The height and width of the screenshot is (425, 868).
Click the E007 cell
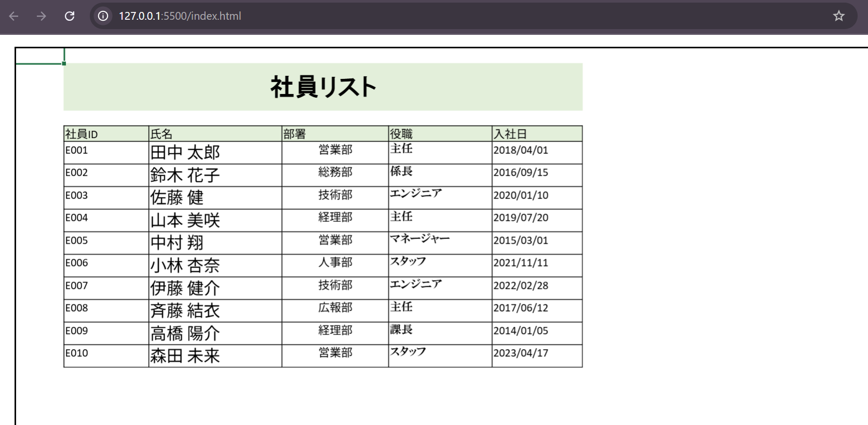click(x=106, y=288)
